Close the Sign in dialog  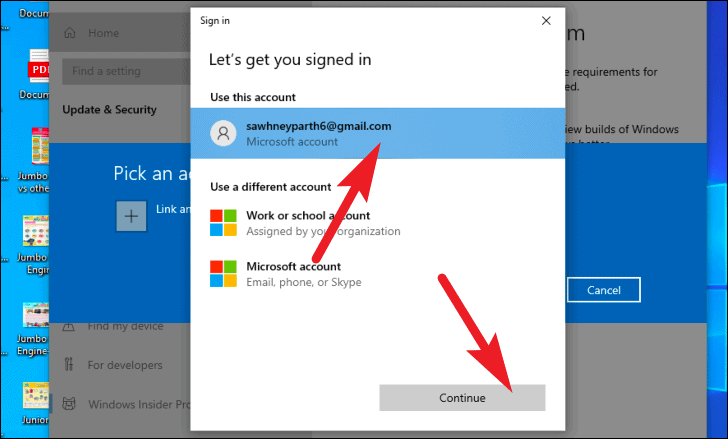[x=546, y=20]
